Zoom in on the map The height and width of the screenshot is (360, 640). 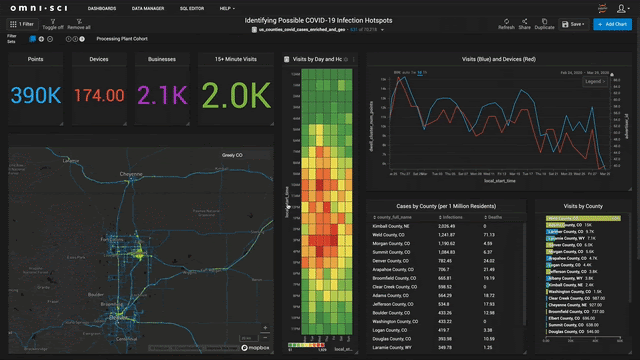(265, 328)
